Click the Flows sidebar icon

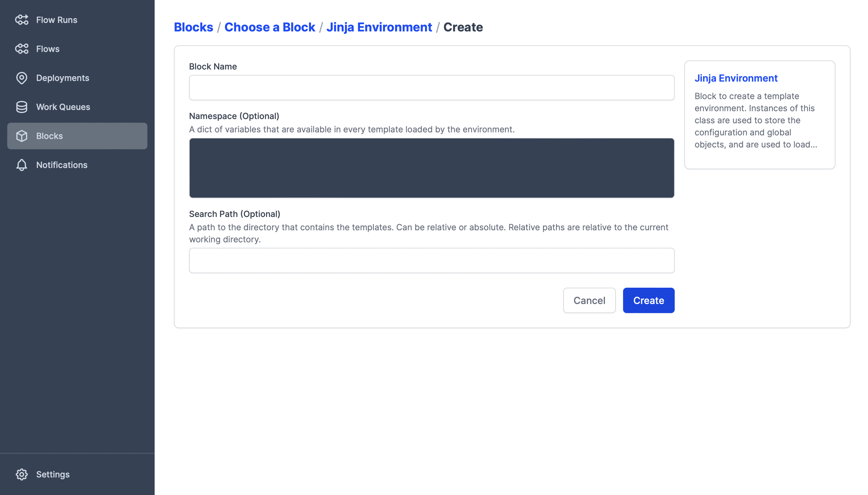click(22, 49)
